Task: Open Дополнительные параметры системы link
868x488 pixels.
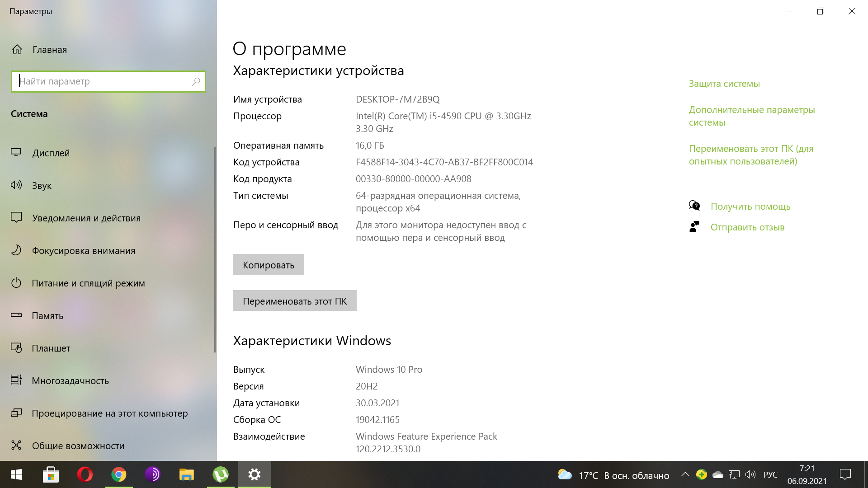Action: pyautogui.click(x=752, y=116)
